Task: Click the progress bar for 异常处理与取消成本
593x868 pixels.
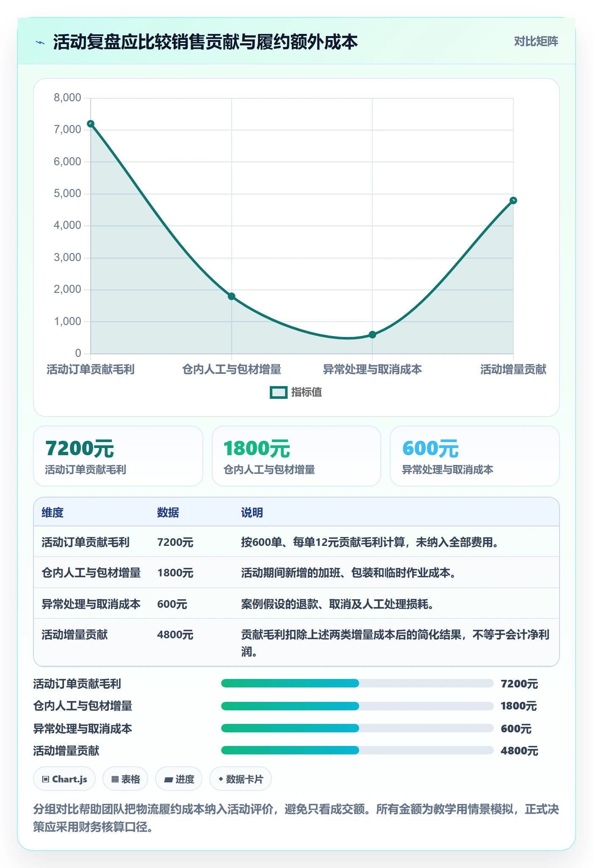Action: click(x=357, y=728)
